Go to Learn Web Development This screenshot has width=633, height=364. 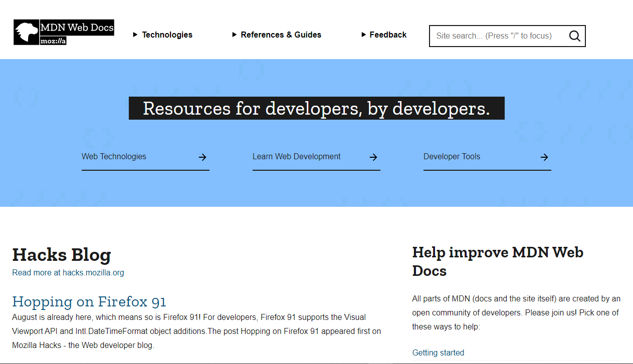(x=296, y=157)
